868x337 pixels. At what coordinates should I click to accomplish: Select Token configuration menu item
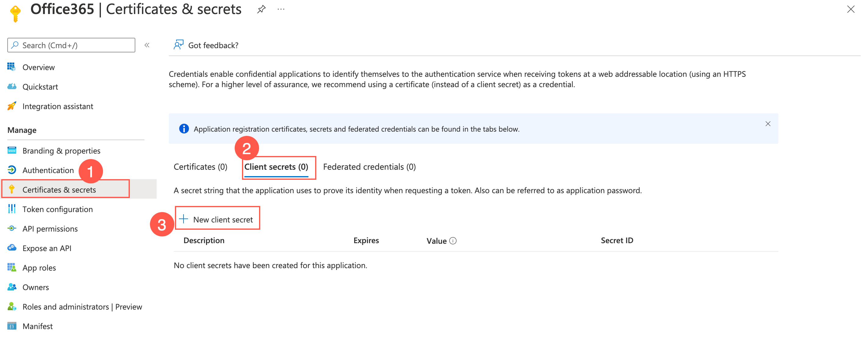tap(57, 209)
